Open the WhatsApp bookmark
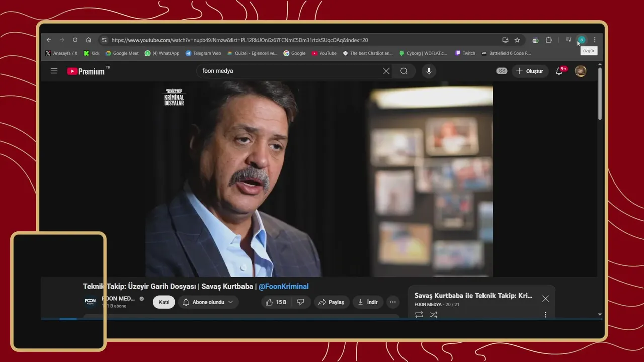 pyautogui.click(x=162, y=53)
